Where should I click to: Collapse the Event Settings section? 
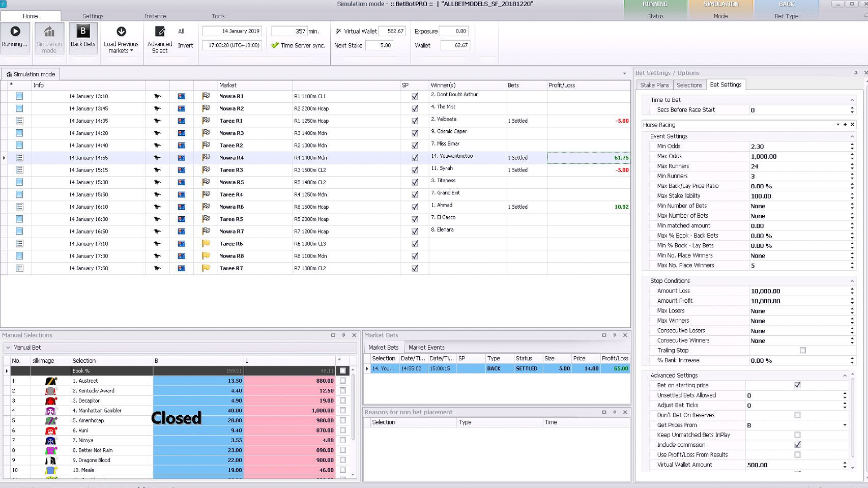[852, 136]
